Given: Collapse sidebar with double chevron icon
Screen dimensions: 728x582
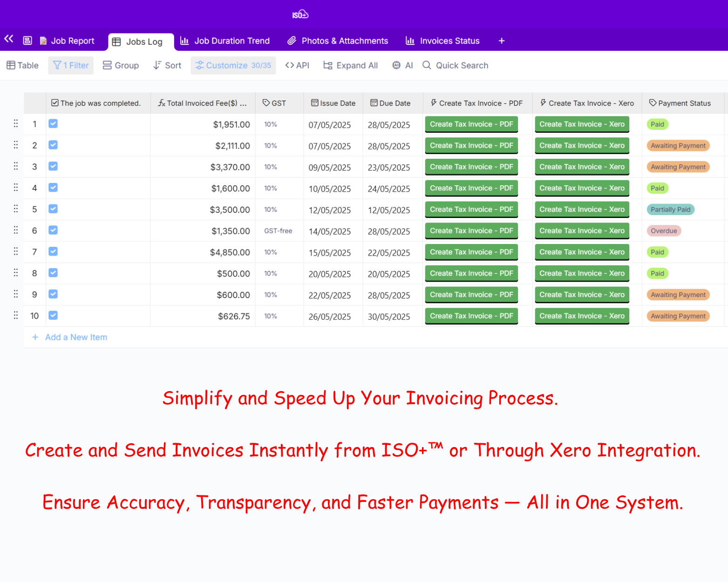Looking at the screenshot, I should tap(9, 39).
